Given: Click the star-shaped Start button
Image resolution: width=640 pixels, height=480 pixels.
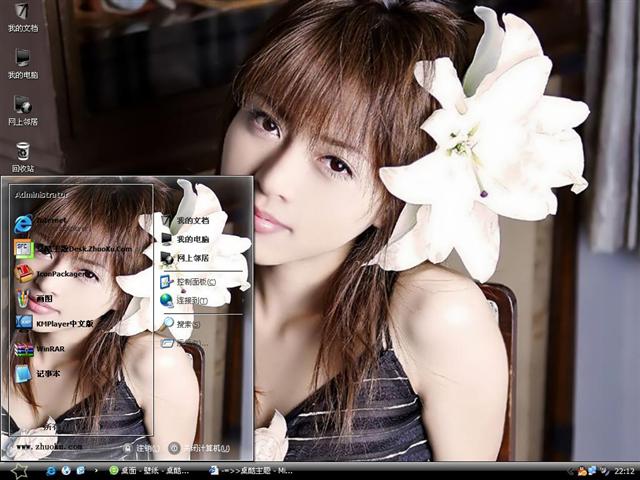Looking at the screenshot, I should [19, 471].
